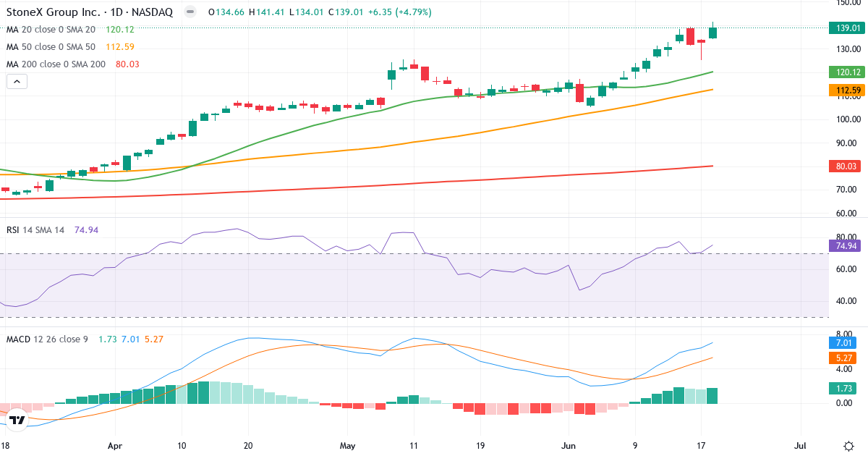Click the H141.41 high value
Image resolution: width=868 pixels, height=456 pixels.
[x=267, y=12]
